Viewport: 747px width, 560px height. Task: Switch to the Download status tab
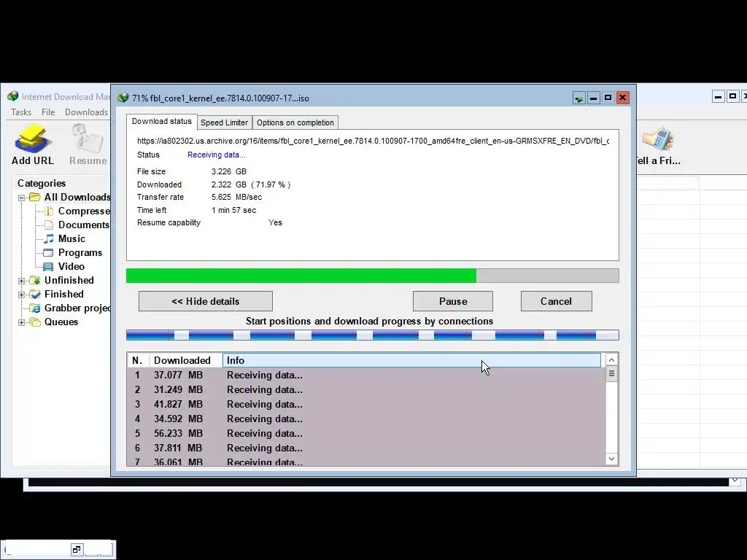coord(161,122)
